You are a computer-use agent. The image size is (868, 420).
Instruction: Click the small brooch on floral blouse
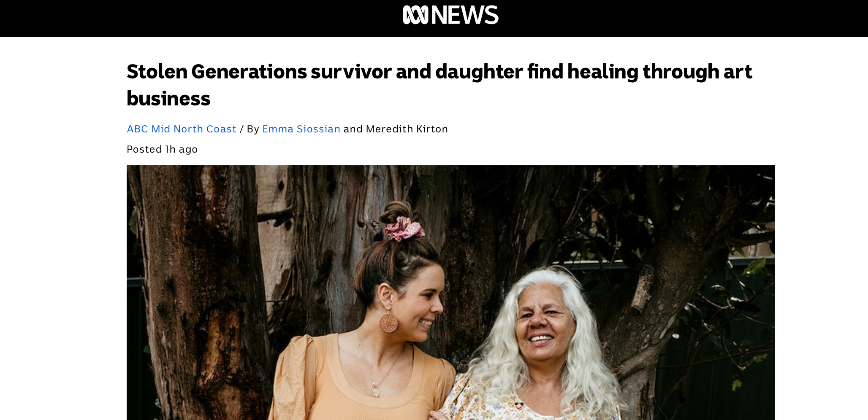pos(519,406)
